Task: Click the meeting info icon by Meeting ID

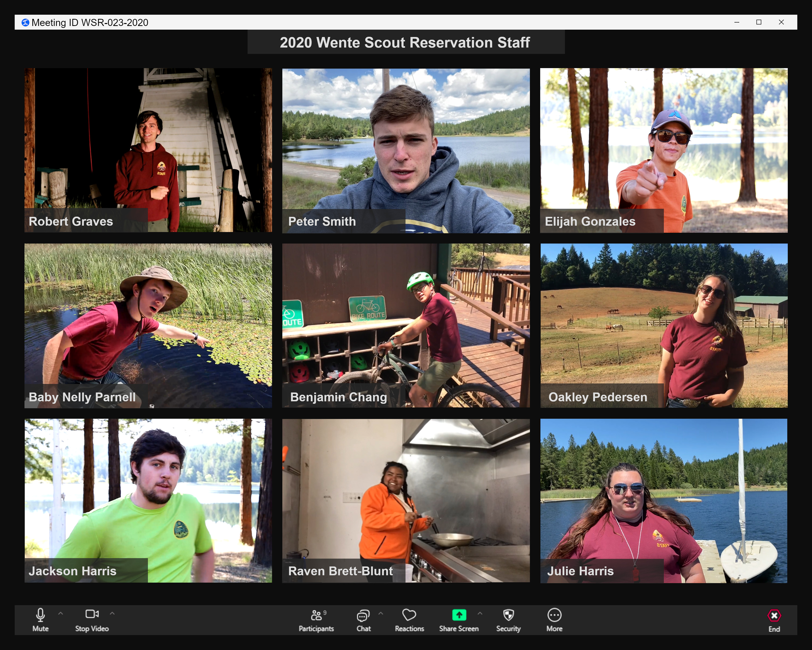Action: point(25,23)
